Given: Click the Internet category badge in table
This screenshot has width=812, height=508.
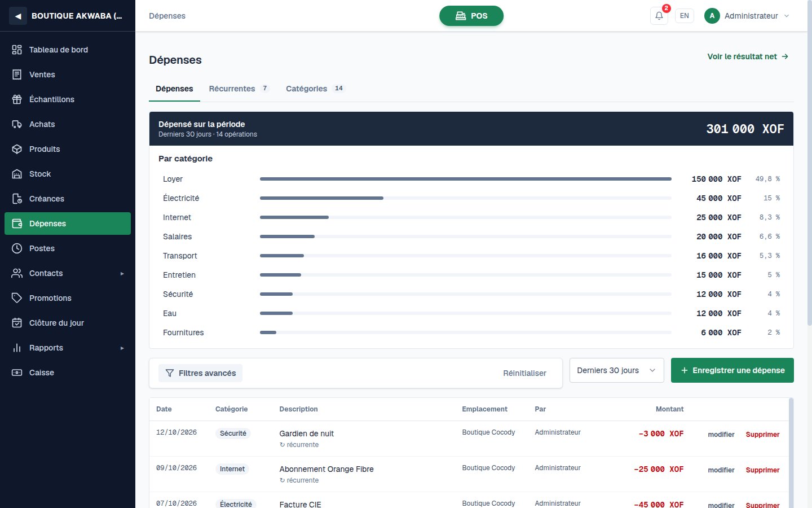Looking at the screenshot, I should (232, 469).
